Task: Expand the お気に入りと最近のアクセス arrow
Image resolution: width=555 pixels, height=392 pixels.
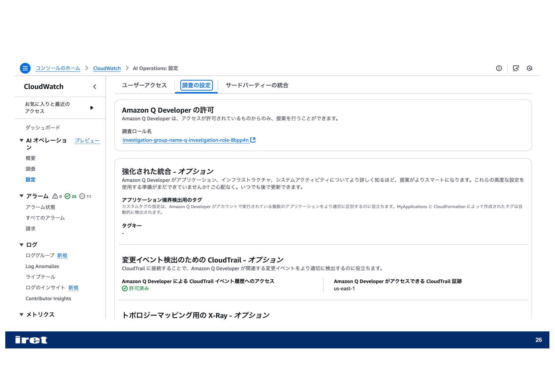Action: [92, 108]
